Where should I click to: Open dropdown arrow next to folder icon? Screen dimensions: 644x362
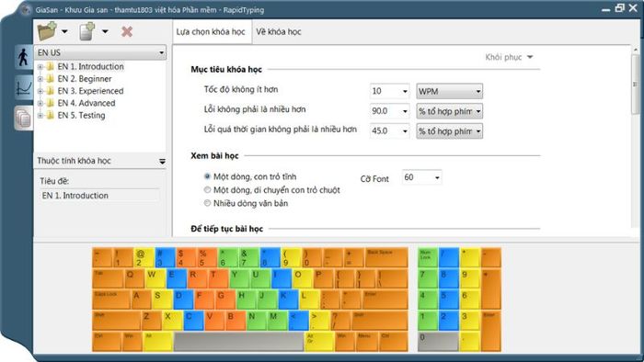coord(64,31)
